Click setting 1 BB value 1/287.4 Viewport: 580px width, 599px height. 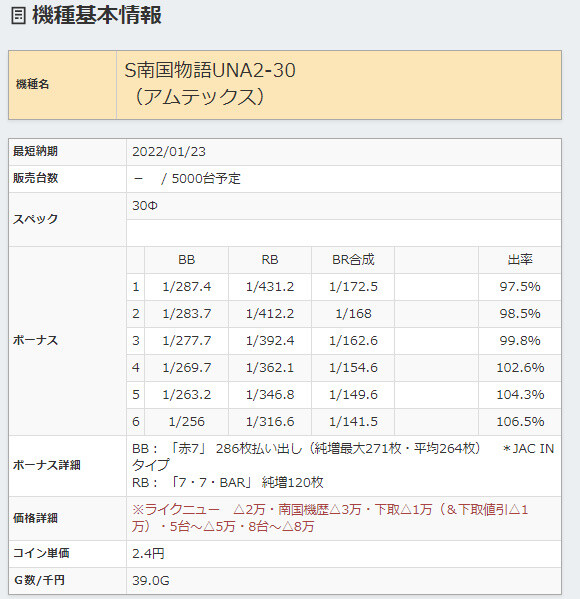[186, 287]
